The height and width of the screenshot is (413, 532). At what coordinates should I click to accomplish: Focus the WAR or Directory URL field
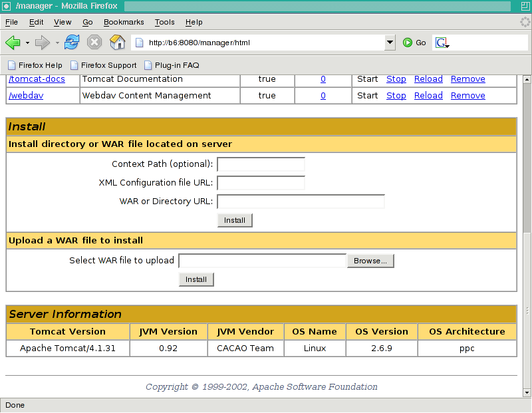point(301,202)
